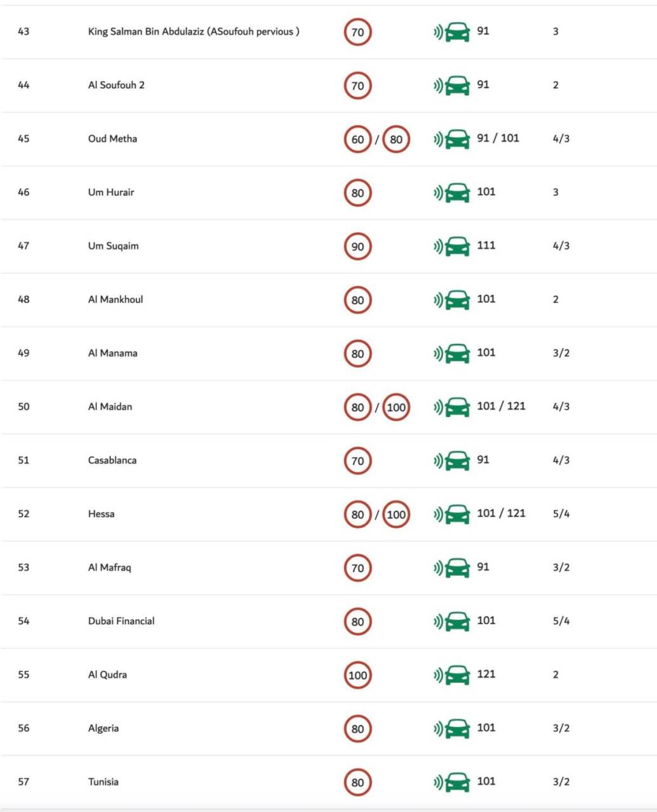Click the Al Mafraq road name
This screenshot has height=812, width=657.
click(109, 567)
